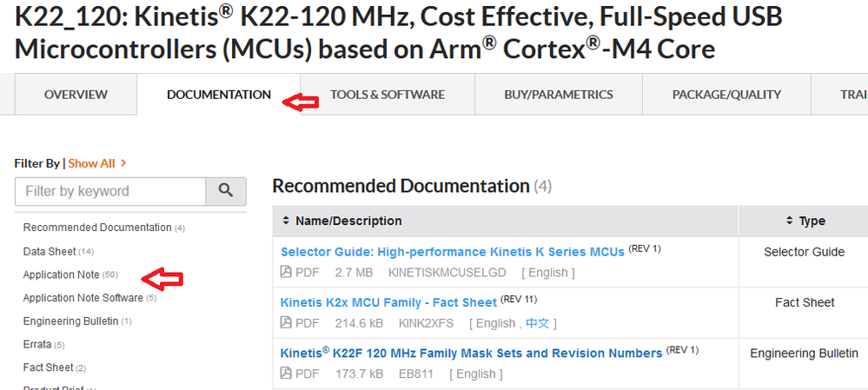The image size is (868, 390).
Task: Click the magnifier search button
Action: tap(226, 191)
